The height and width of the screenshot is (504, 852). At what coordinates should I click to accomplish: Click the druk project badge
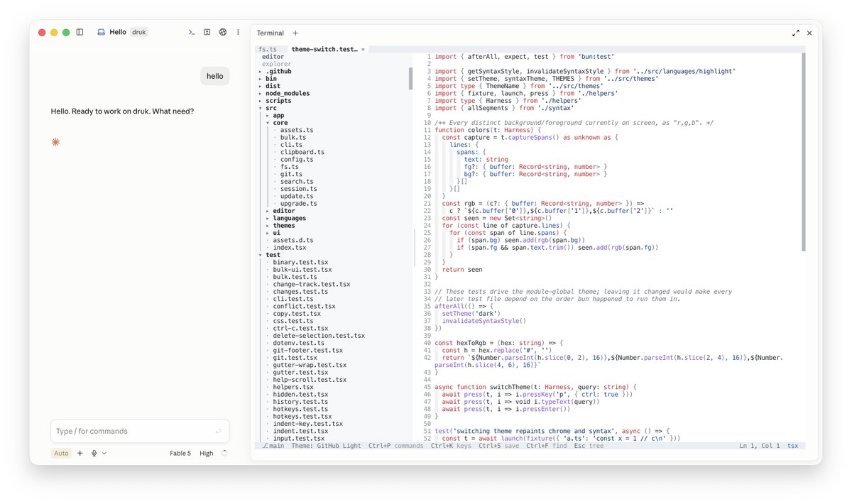139,32
